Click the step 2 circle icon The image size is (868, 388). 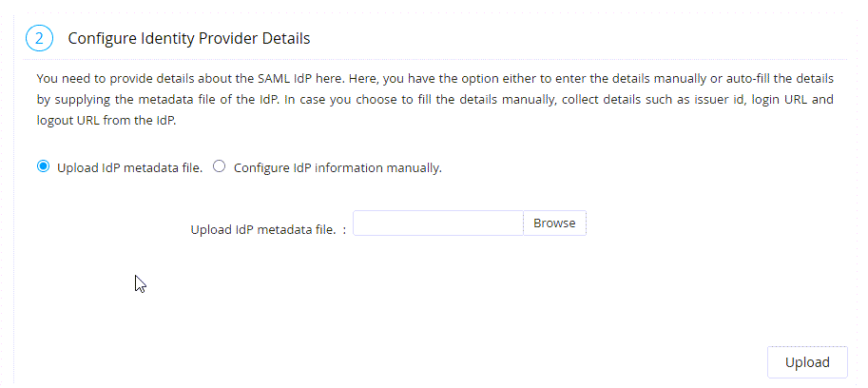coord(39,39)
